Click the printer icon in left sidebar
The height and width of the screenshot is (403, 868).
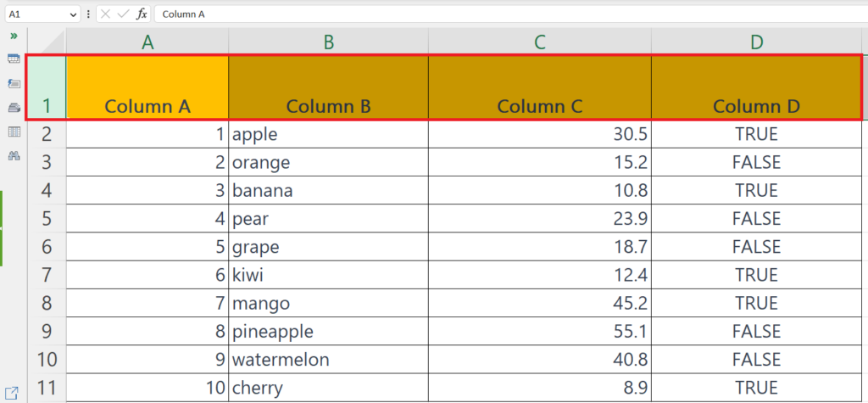[14, 108]
